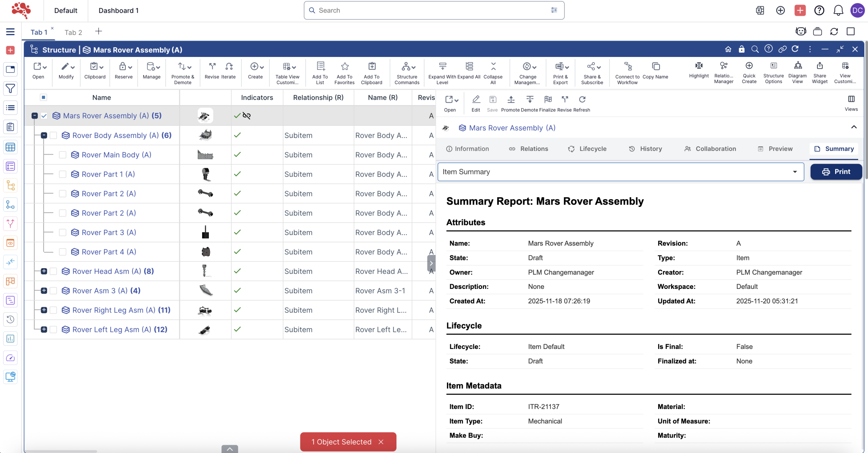Click the Highlight toolbar icon
868x453 pixels.
(698, 66)
